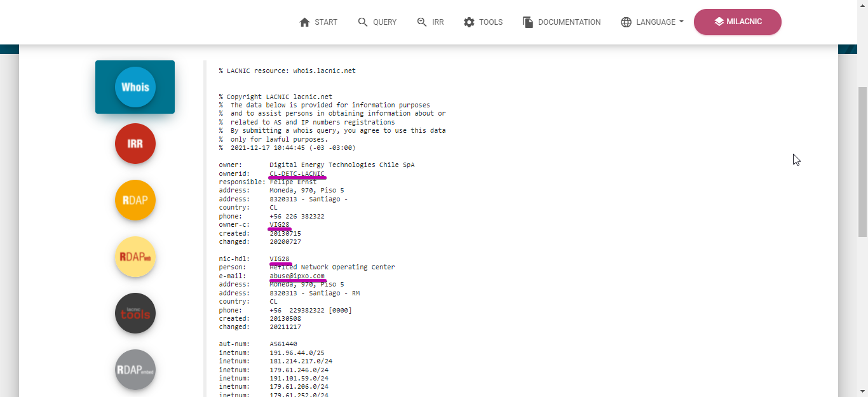The image size is (868, 397).
Task: Click the layers icon in MILACNIC button
Action: (719, 22)
